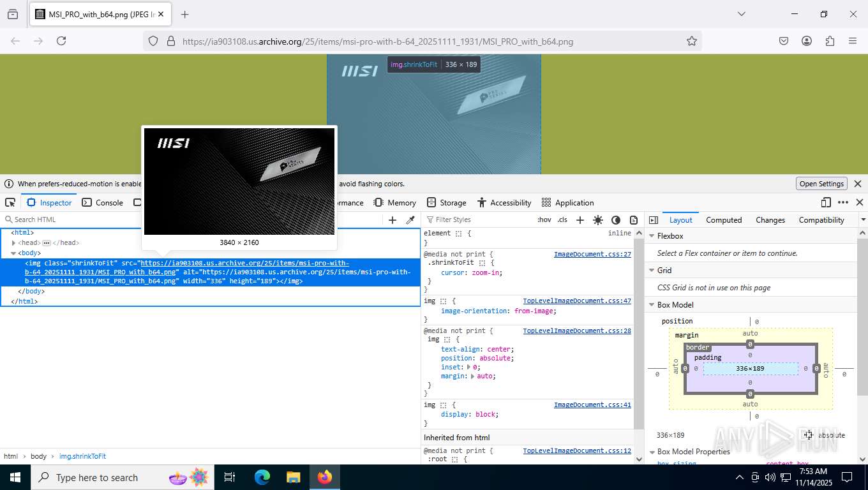Open Microsoft Edge from the taskbar
This screenshot has width=868, height=490.
(x=262, y=477)
